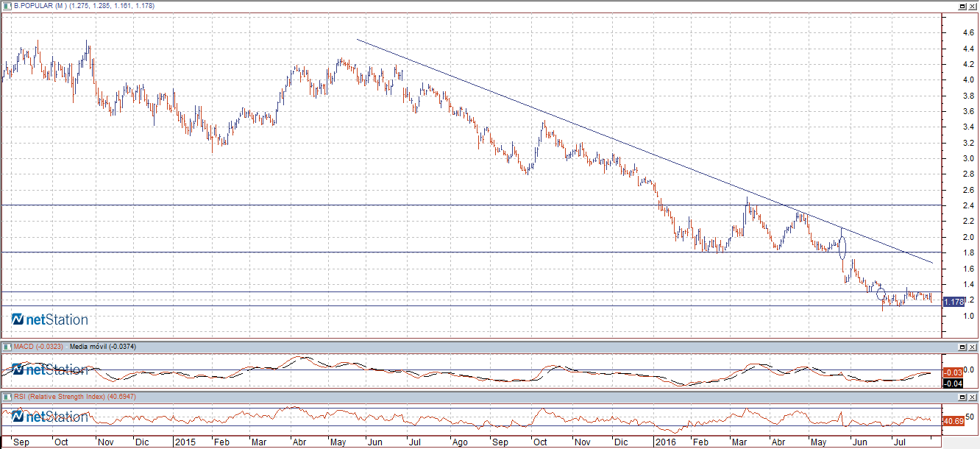Maximize the RSI indicator panel
The image size is (980, 449).
[x=962, y=397]
